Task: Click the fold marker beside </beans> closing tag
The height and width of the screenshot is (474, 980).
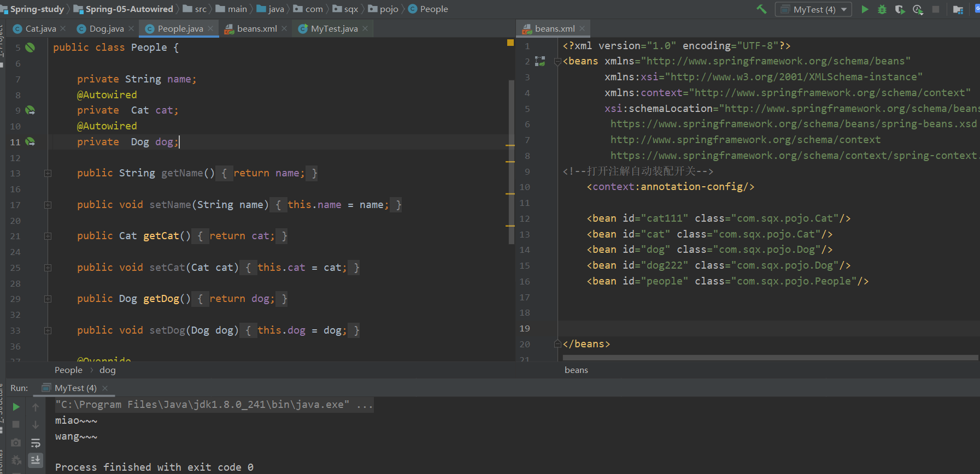Action: click(x=558, y=343)
